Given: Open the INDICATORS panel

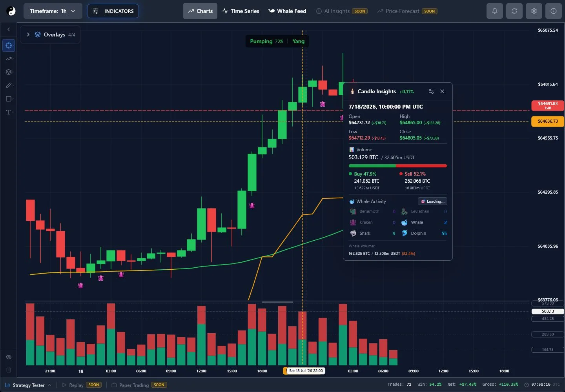Looking at the screenshot, I should click(x=113, y=11).
